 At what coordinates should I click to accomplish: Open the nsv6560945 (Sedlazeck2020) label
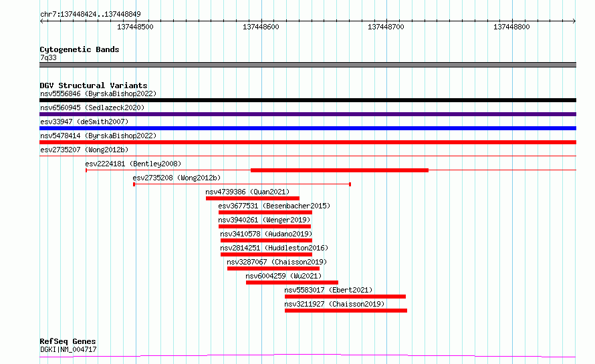[x=92, y=108]
